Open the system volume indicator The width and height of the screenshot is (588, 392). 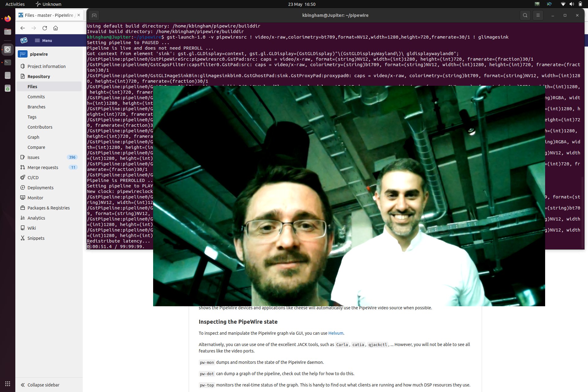click(x=571, y=4)
